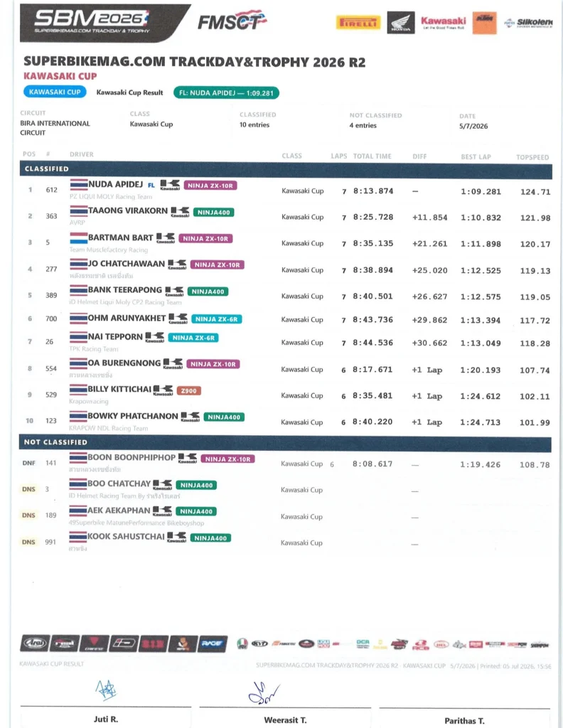The width and height of the screenshot is (563, 728).
Task: Select the blue KAWASAKI CUP pill
Action: coord(55,92)
